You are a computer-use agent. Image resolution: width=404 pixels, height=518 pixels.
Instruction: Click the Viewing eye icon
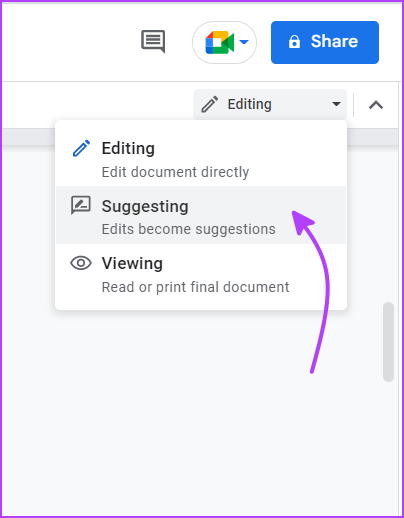[81, 263]
